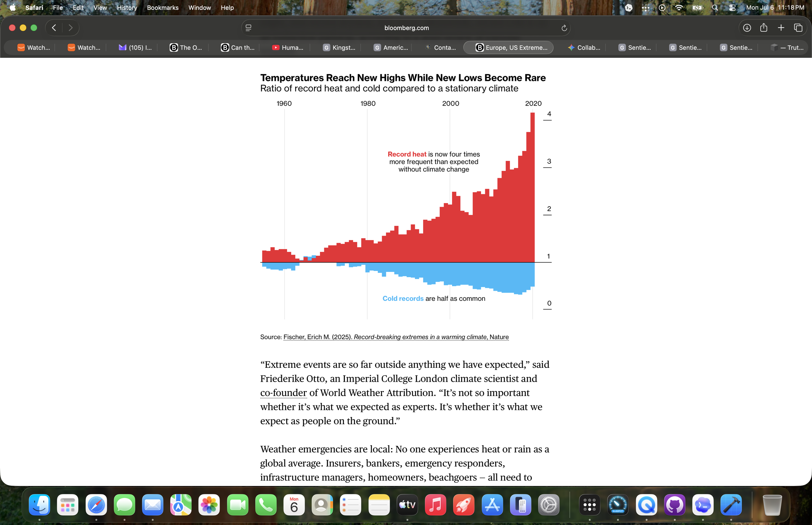This screenshot has width=812, height=525.
Task: Open Music from the Dock
Action: 436,505
